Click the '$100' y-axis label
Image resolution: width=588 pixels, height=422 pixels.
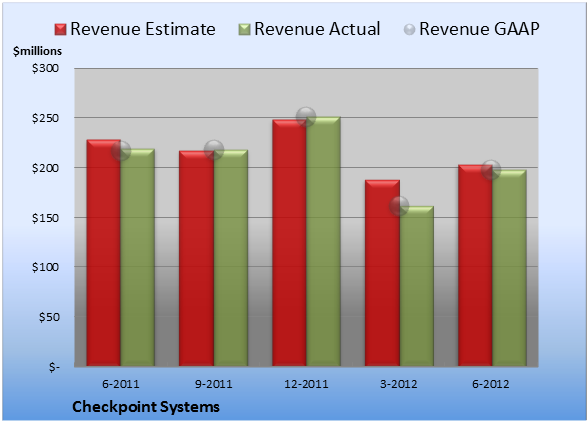(x=45, y=267)
